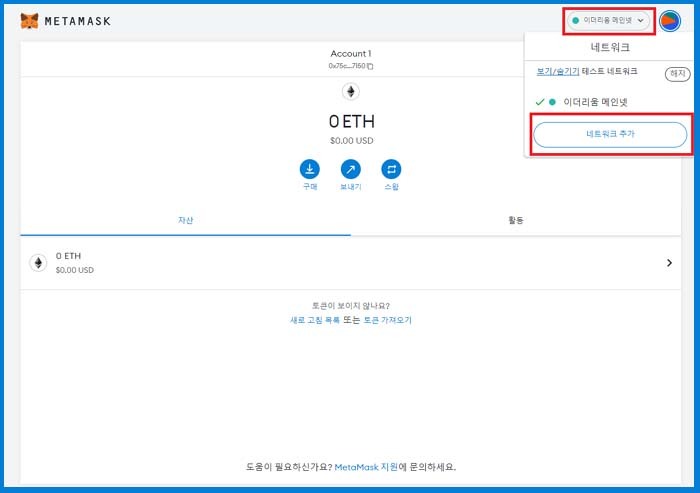Copy the account address 0x75c...7150

pos(351,66)
